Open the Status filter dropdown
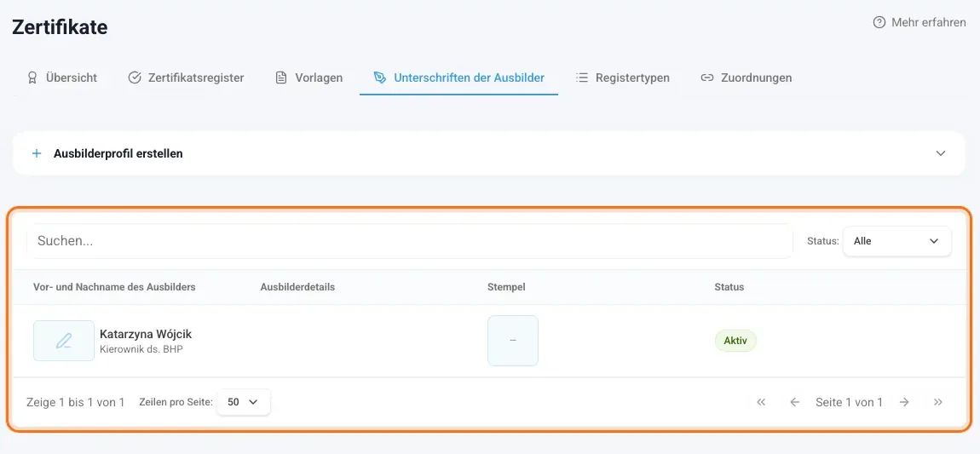 [896, 241]
